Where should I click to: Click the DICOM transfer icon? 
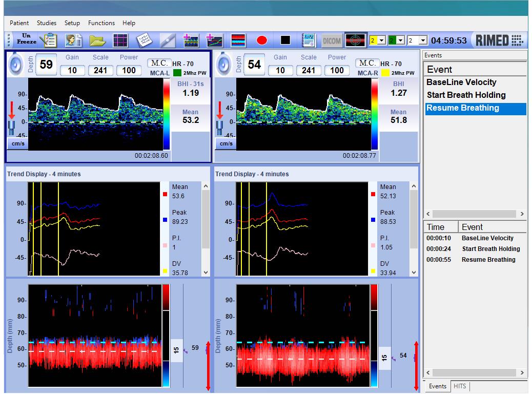pyautogui.click(x=331, y=40)
